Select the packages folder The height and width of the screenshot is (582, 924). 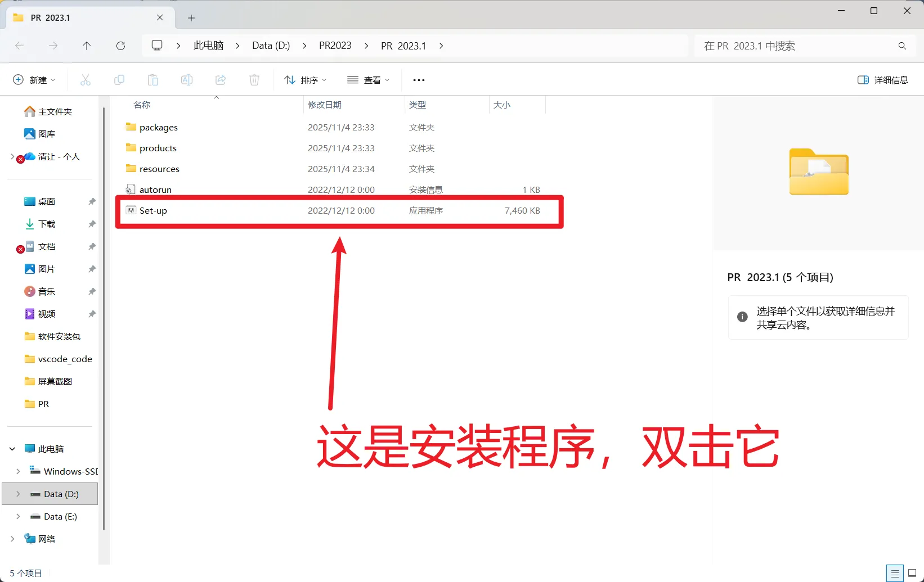pos(159,128)
